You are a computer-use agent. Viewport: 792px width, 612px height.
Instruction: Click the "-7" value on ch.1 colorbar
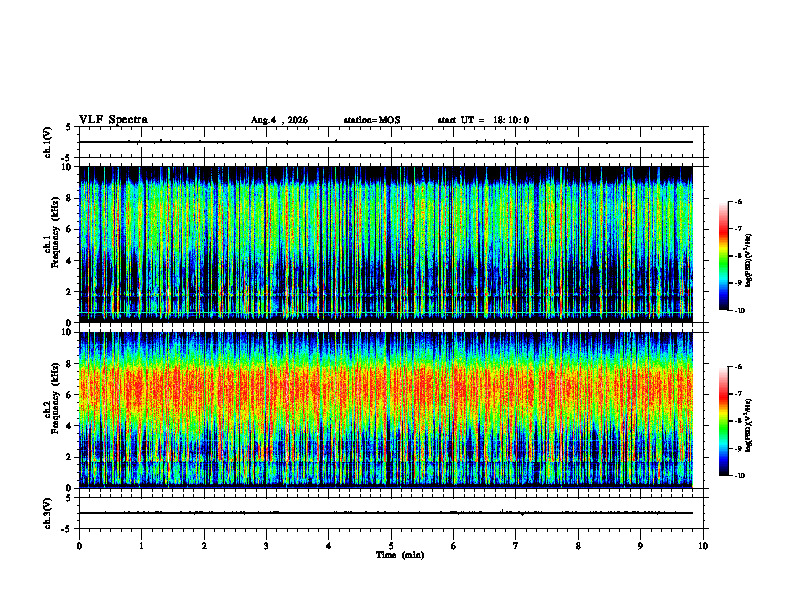pyautogui.click(x=738, y=229)
